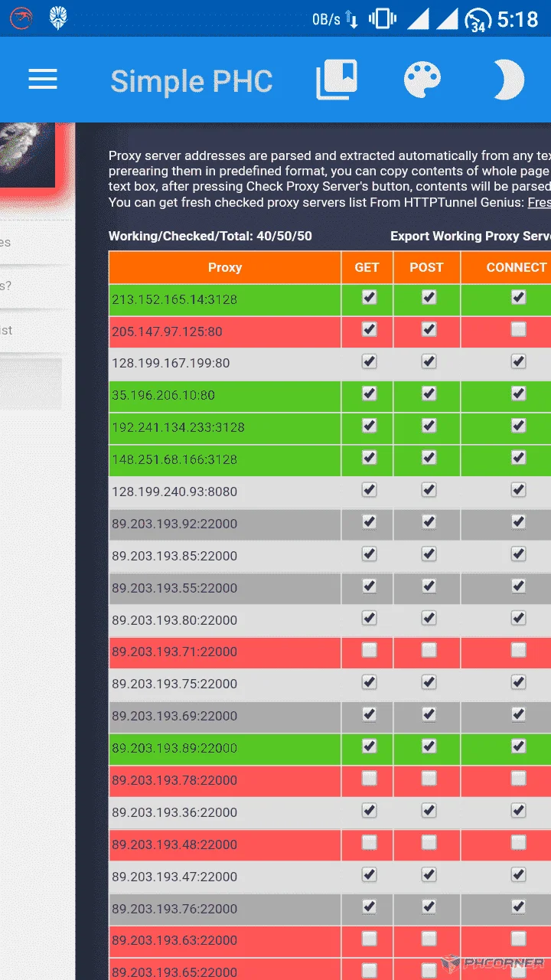Screen dimensions: 551x980
Task: Select proxy 89.203.193.80:22000
Action: (x=174, y=621)
